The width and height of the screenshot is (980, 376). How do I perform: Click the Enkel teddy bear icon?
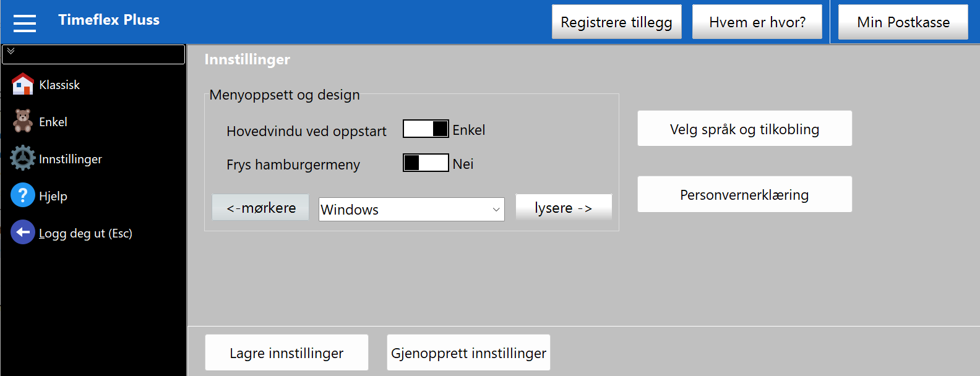pos(23,121)
